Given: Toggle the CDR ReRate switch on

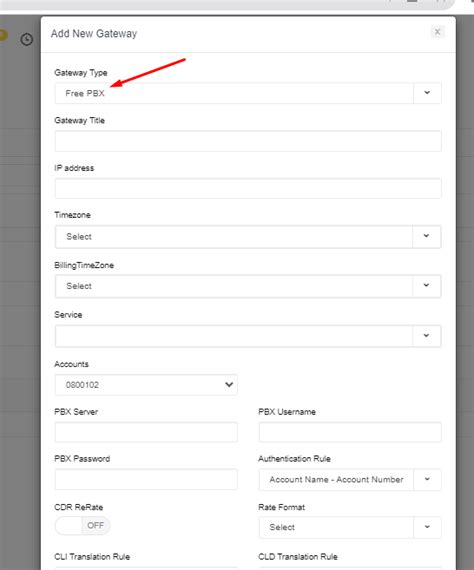Looking at the screenshot, I should pyautogui.click(x=82, y=525).
